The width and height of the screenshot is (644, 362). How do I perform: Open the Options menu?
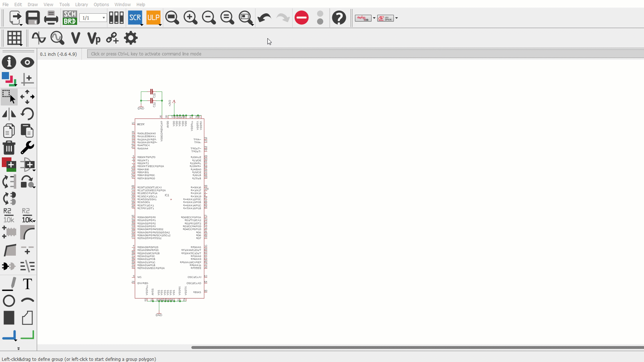coord(101,4)
